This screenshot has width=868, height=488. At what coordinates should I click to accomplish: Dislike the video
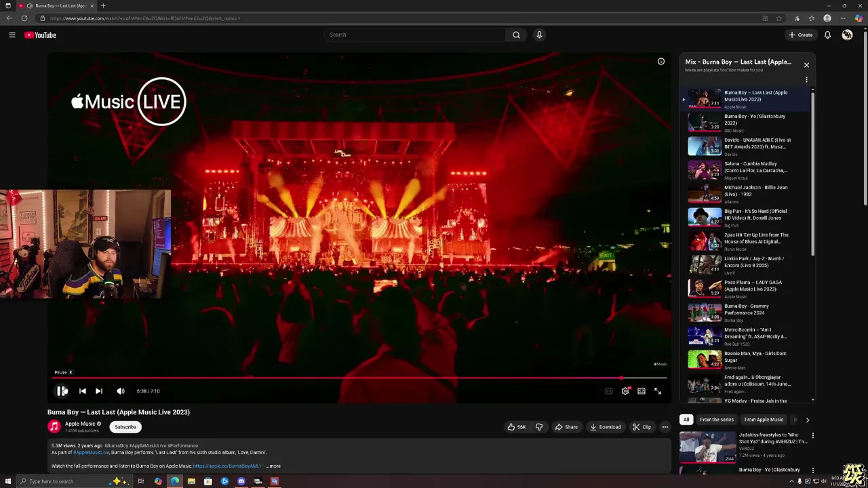(x=539, y=427)
